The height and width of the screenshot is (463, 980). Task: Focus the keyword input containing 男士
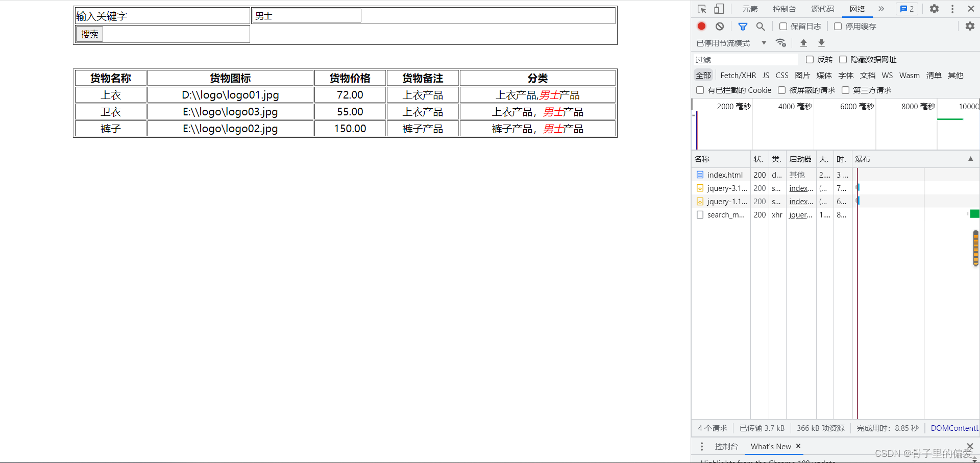point(307,16)
